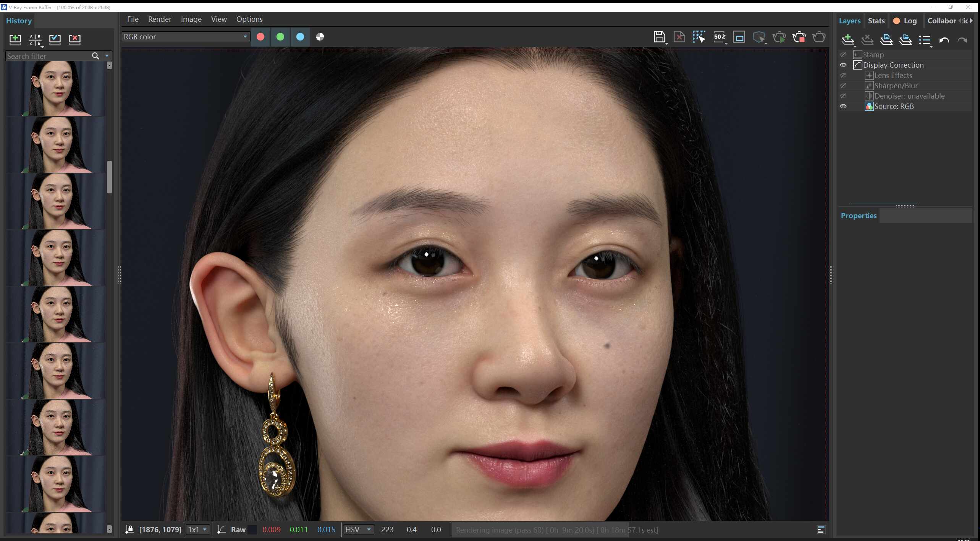The width and height of the screenshot is (980, 541).
Task: Click the A/B compare icon in History
Action: click(35, 39)
